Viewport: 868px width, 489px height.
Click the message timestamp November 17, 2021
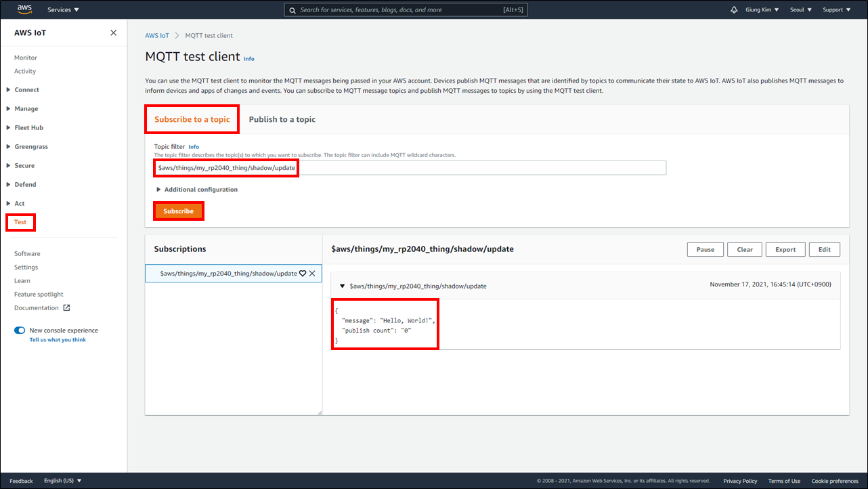coord(771,284)
